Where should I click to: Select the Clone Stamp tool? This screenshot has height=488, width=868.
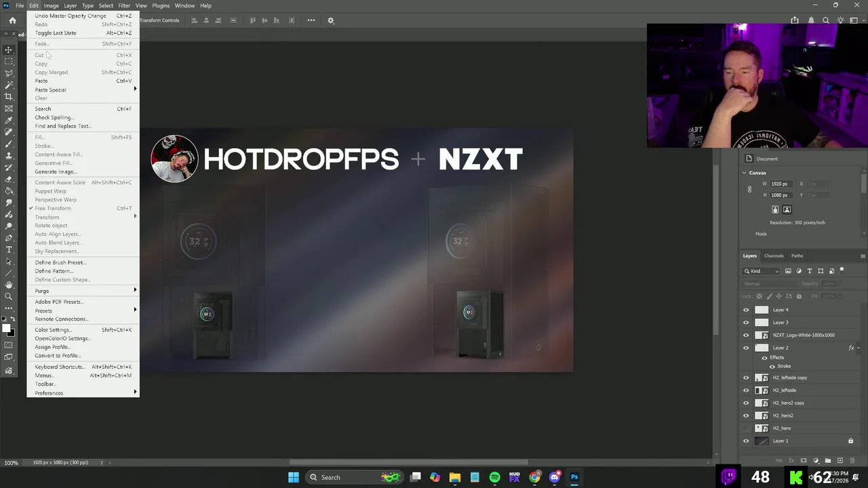9,155
